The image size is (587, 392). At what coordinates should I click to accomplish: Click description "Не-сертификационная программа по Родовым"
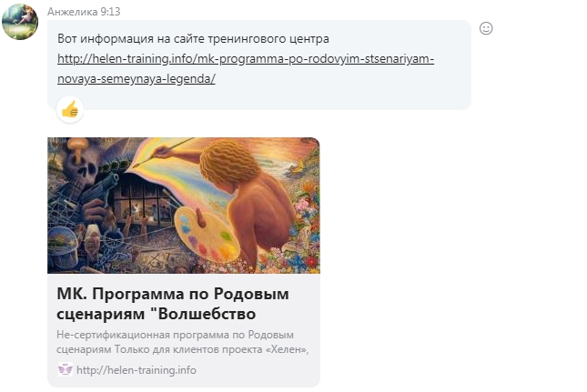(175, 335)
